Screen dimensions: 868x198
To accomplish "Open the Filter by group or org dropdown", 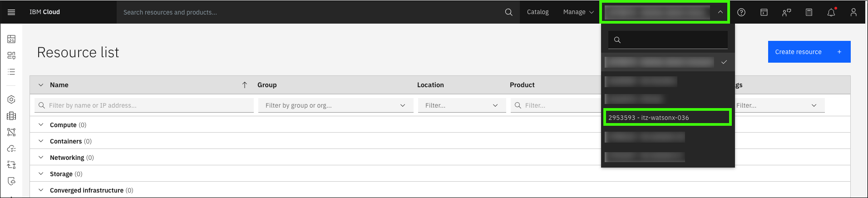I will click(335, 105).
